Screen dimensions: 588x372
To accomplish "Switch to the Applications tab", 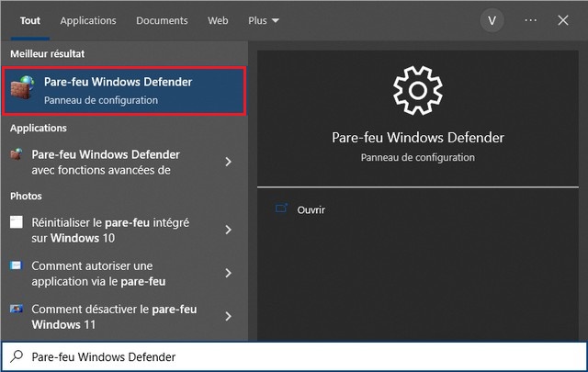I will point(88,20).
